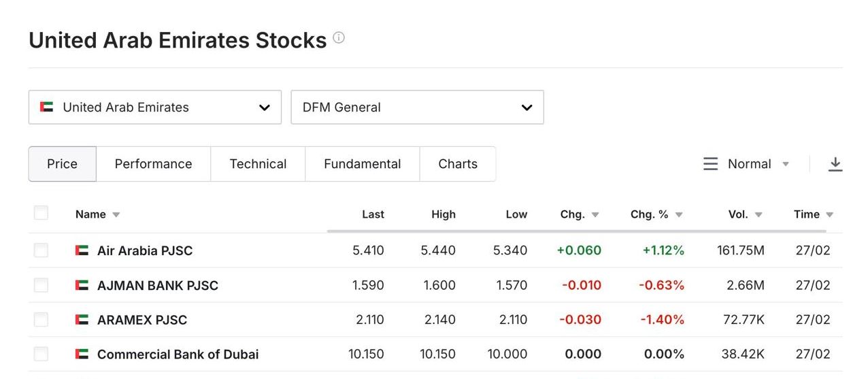Expand the DFM General index dropdown
The height and width of the screenshot is (379, 868).
(417, 108)
